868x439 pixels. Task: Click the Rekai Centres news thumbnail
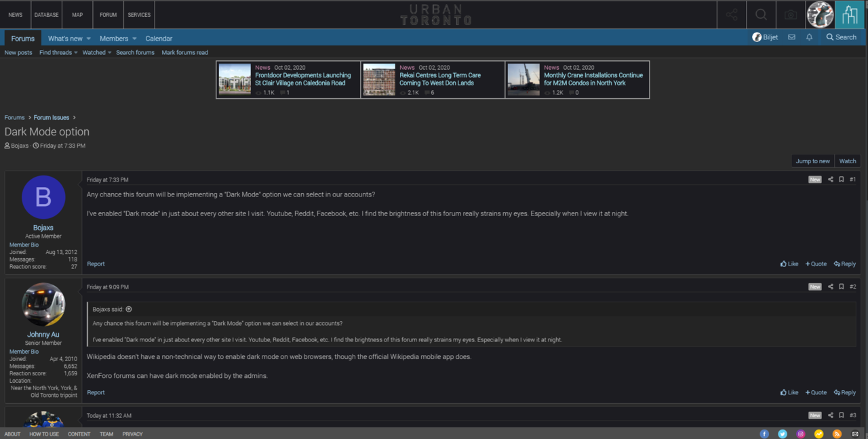pos(379,79)
